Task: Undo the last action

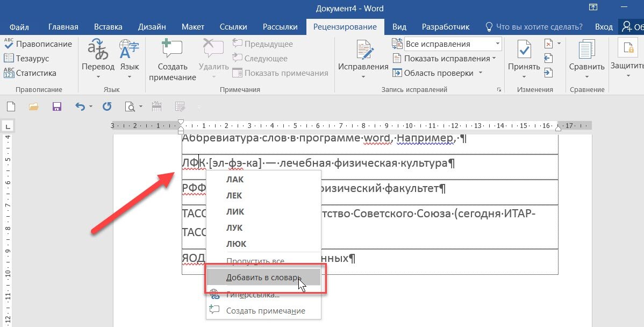Action: click(80, 107)
